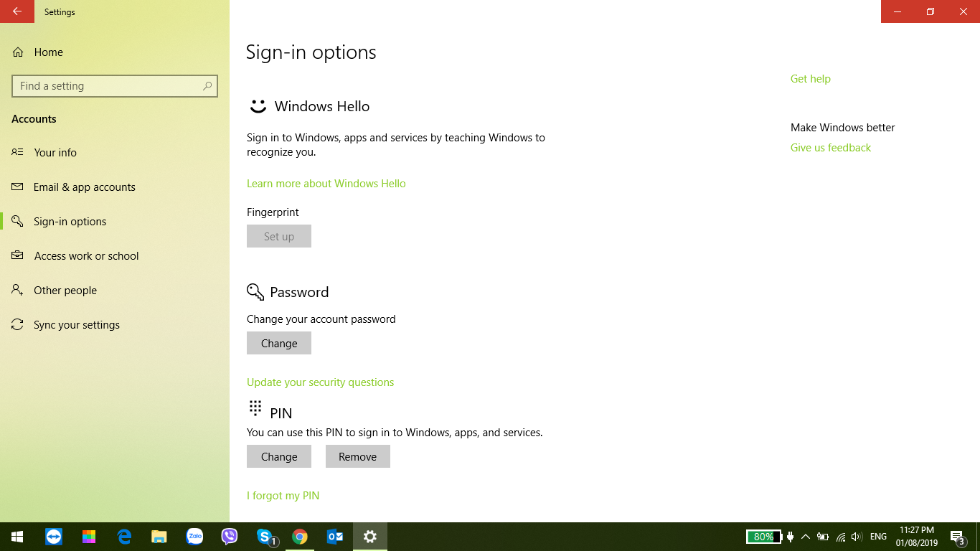
Task: Open the colorful Store icon on taskbar
Action: pos(89,537)
